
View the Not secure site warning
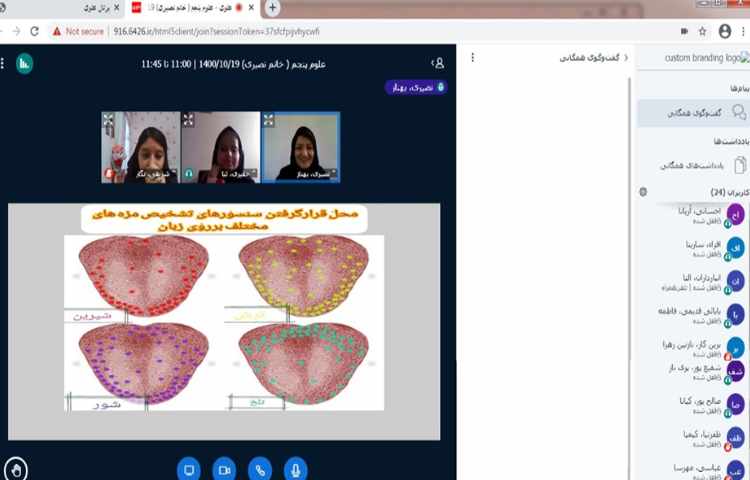pos(78,32)
